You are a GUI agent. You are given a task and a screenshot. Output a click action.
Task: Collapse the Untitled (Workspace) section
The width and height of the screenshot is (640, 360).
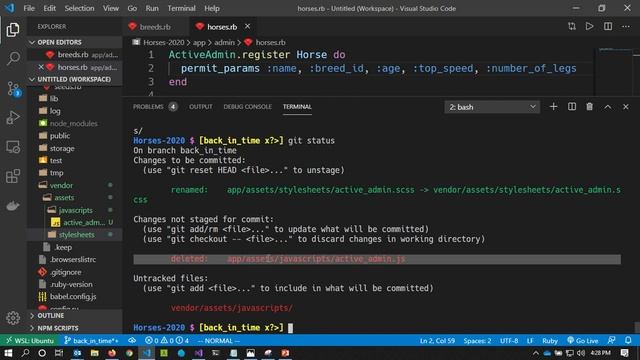(x=75, y=79)
